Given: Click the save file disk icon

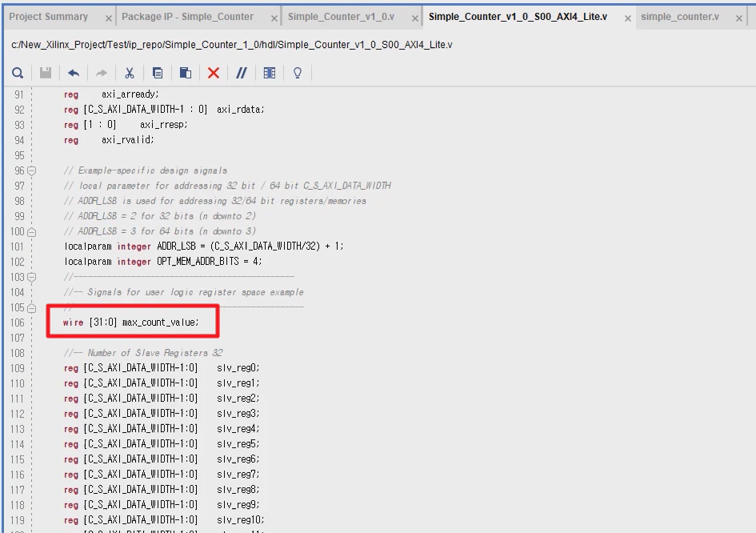Looking at the screenshot, I should point(46,73).
